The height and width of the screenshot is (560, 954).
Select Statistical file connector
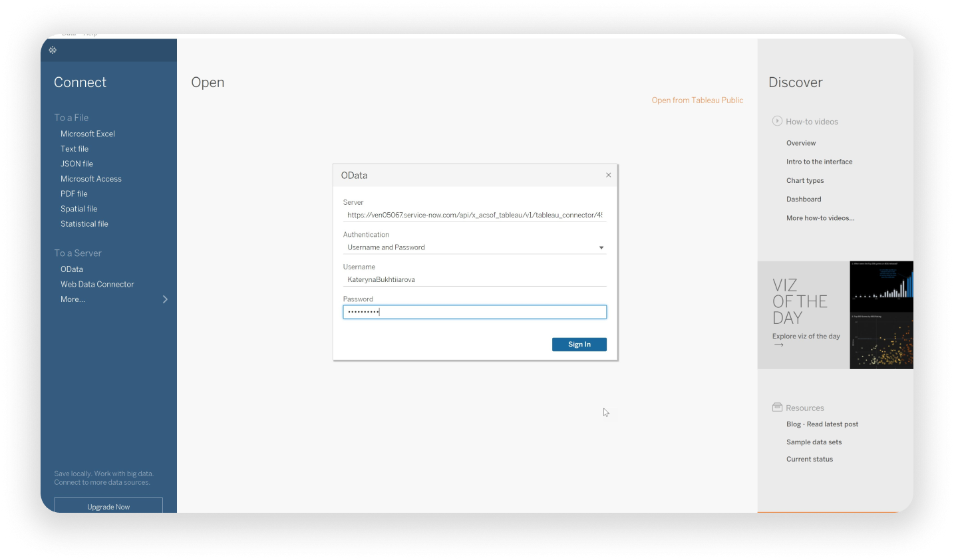click(x=84, y=224)
